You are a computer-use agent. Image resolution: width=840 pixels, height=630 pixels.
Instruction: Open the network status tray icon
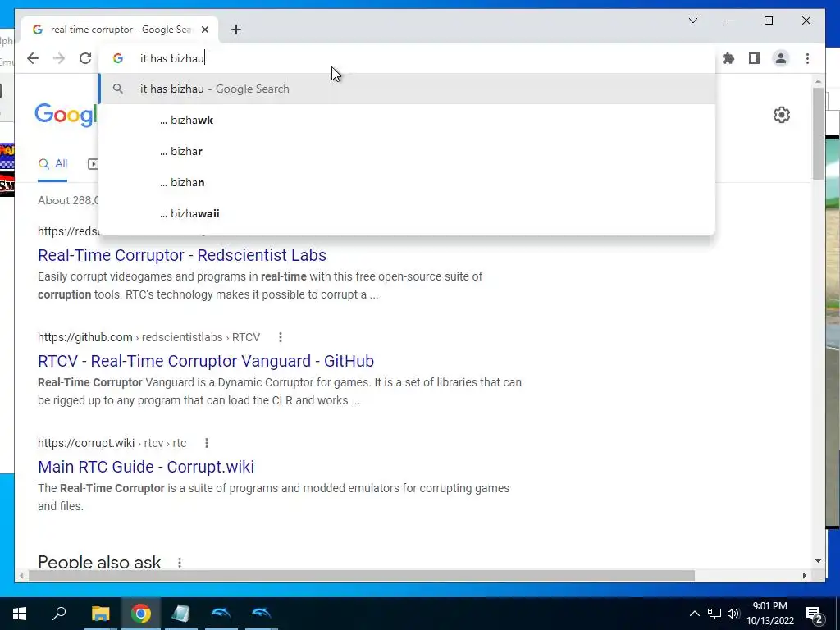tap(714, 614)
